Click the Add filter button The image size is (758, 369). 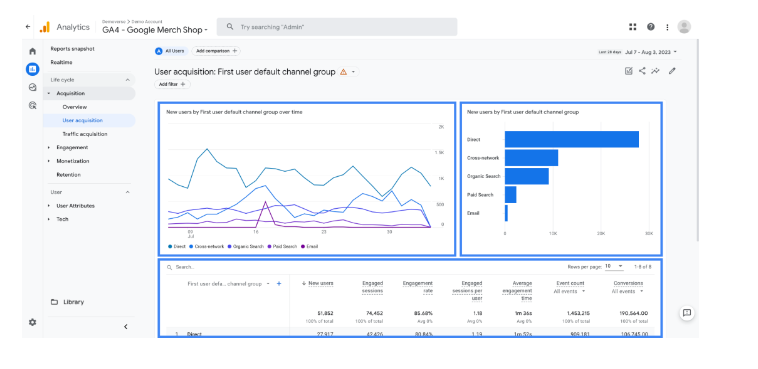(x=173, y=84)
